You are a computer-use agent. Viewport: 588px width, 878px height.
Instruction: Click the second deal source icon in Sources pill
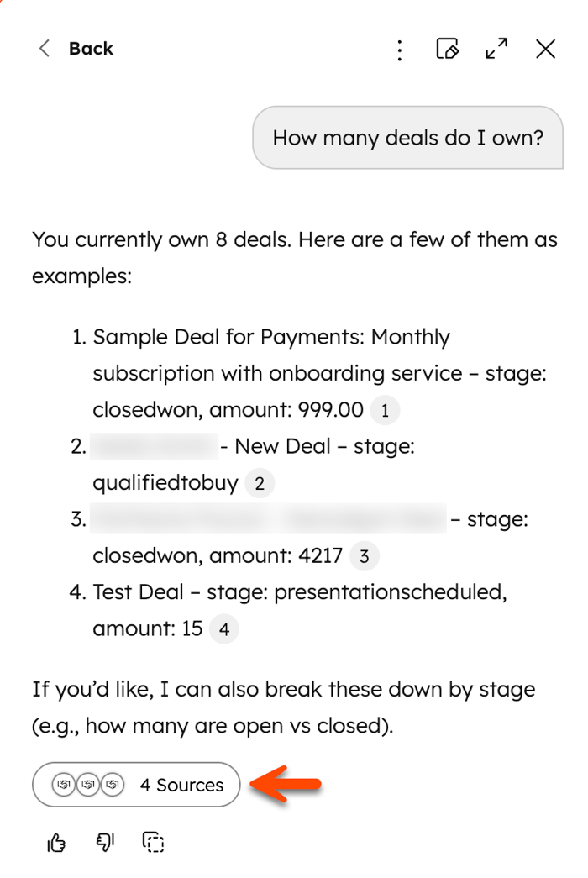click(88, 785)
